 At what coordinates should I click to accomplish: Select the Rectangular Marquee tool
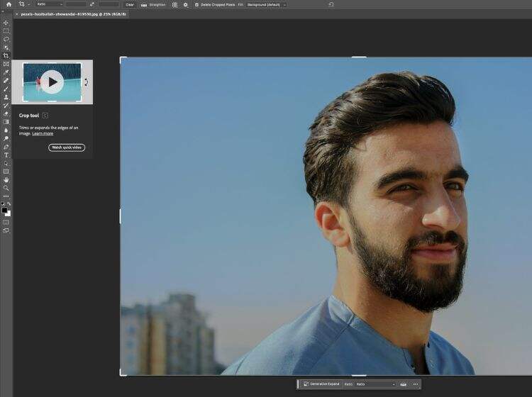pyautogui.click(x=6, y=31)
